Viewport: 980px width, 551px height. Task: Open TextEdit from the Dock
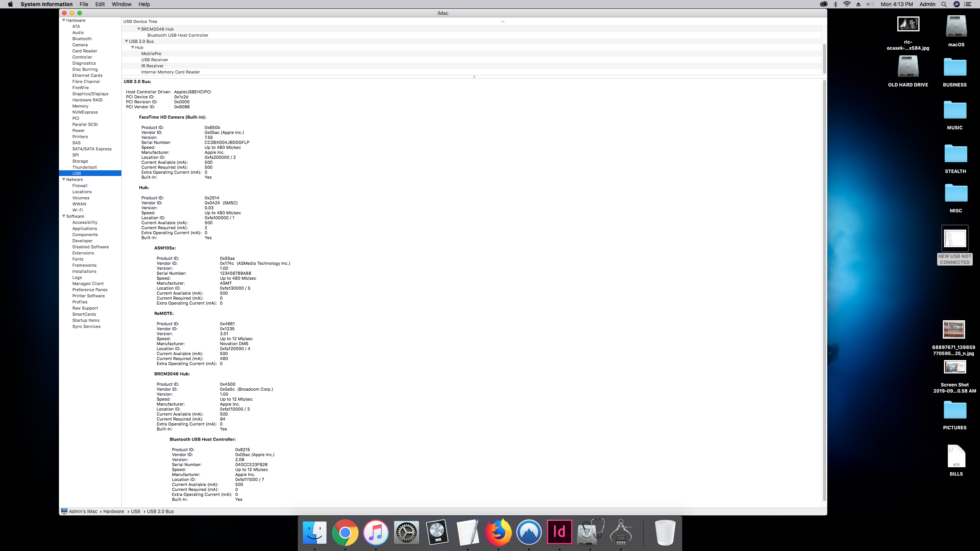[468, 532]
